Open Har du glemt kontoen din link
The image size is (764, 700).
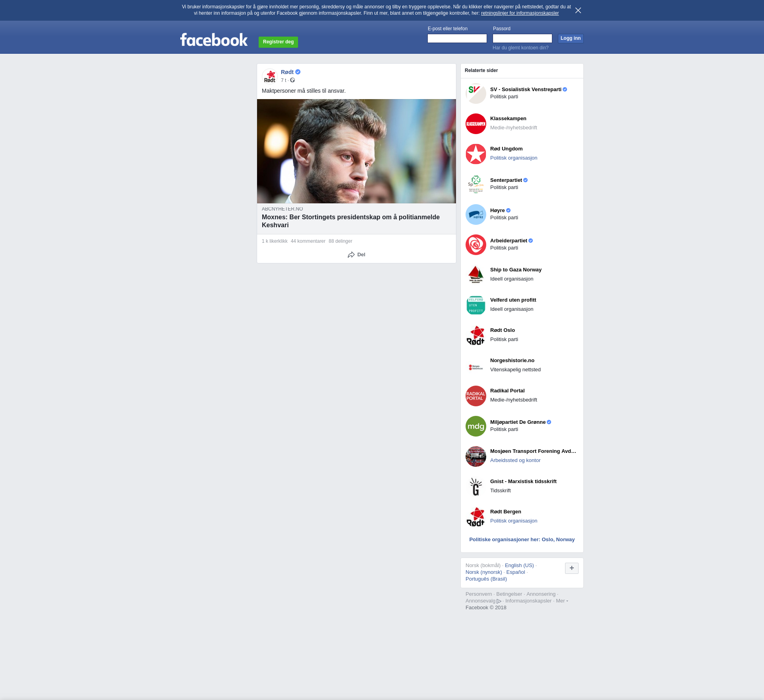point(520,48)
